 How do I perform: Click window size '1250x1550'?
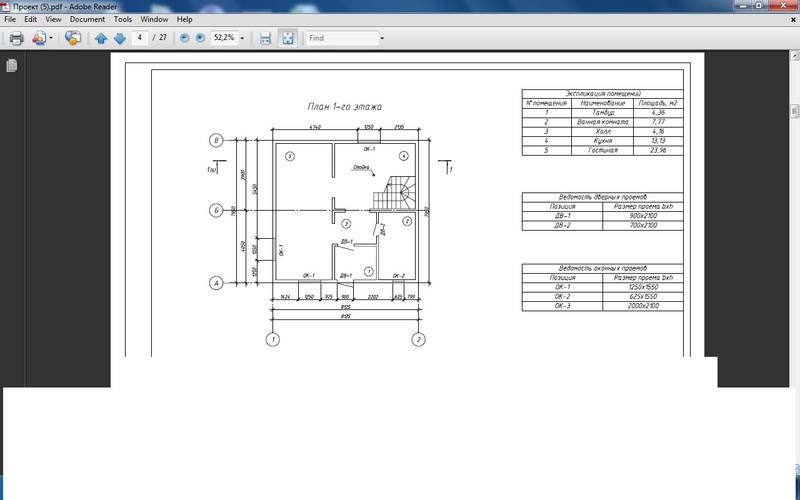643,287
